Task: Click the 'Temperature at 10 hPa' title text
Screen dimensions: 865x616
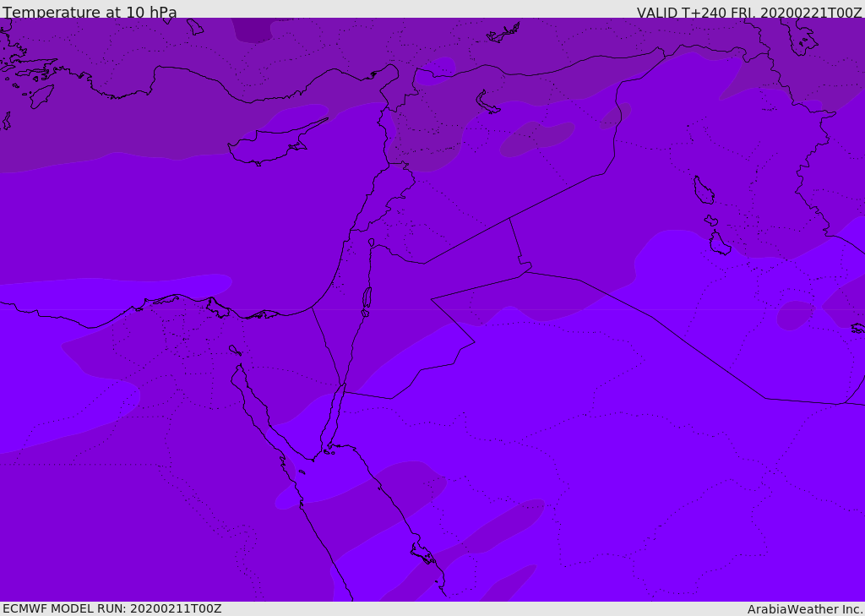Action: click(90, 12)
